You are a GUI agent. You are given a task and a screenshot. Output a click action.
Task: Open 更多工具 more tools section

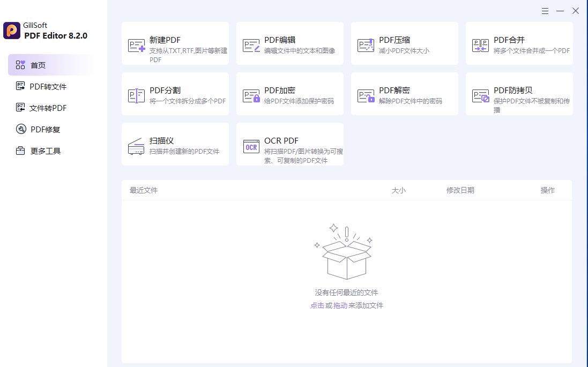[x=45, y=151]
